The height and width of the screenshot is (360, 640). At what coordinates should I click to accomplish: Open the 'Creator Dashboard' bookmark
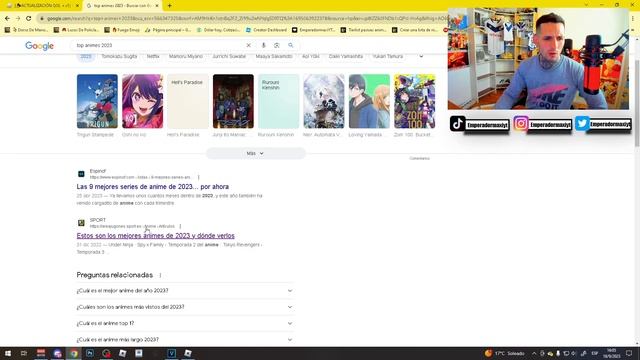[x=267, y=30]
